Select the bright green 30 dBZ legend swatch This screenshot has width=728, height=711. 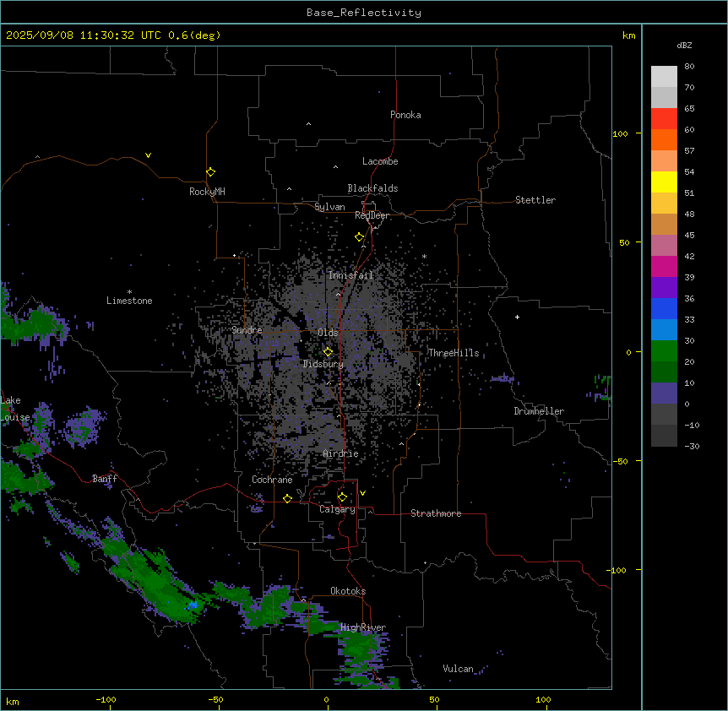pos(664,351)
